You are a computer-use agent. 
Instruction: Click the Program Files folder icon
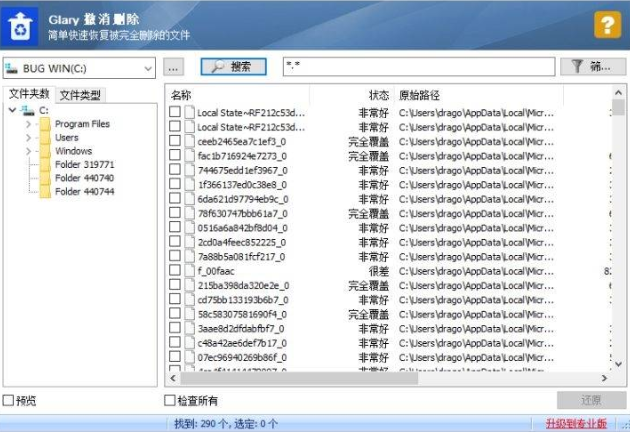[45, 124]
